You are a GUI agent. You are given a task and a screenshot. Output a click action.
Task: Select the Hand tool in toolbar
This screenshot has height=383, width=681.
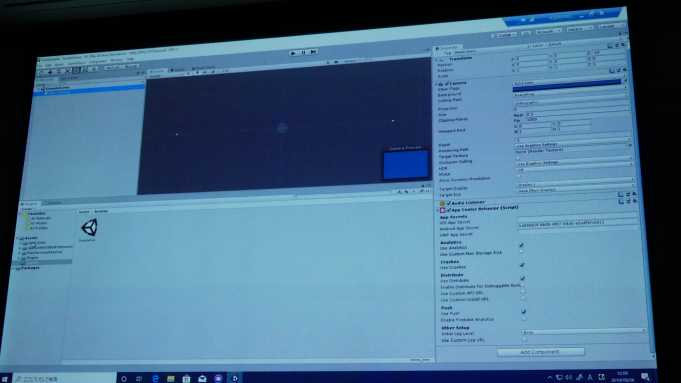point(41,73)
